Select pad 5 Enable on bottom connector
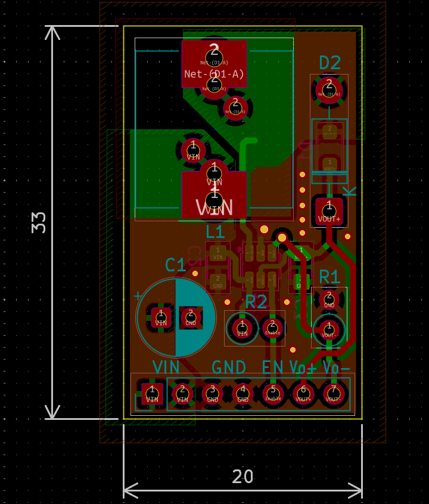429x504 pixels. (x=273, y=394)
